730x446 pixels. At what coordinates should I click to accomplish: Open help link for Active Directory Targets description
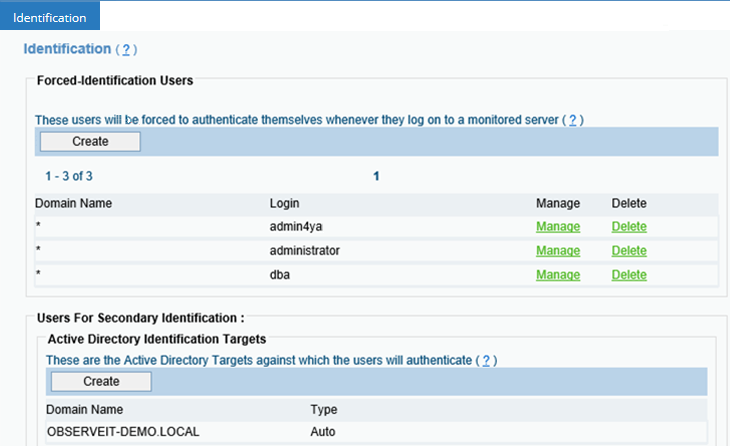pyautogui.click(x=487, y=360)
